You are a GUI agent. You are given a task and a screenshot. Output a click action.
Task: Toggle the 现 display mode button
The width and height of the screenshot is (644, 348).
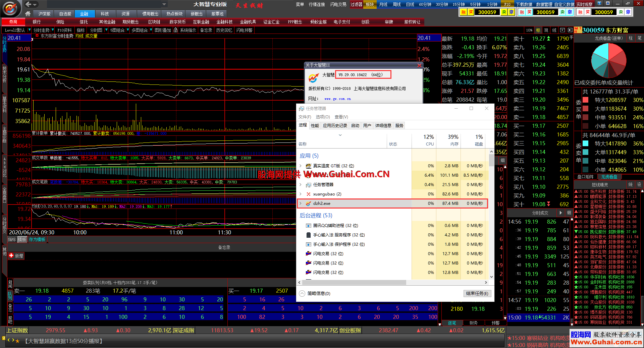pyautogui.click(x=546, y=30)
